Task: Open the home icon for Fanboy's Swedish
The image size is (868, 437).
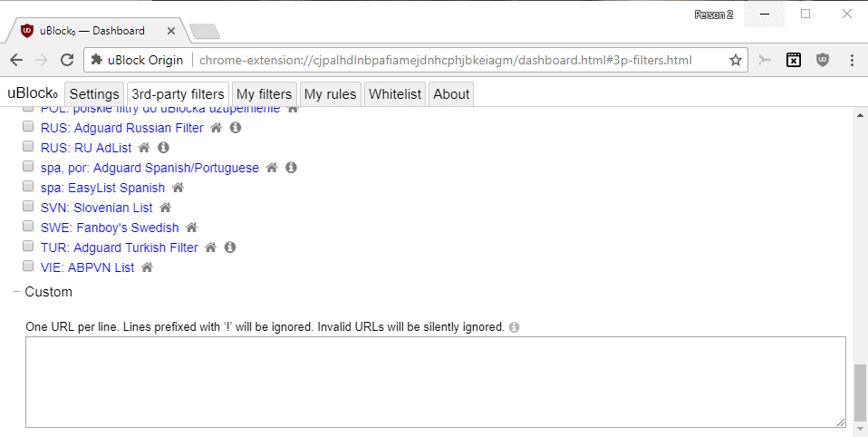Action: tap(191, 228)
